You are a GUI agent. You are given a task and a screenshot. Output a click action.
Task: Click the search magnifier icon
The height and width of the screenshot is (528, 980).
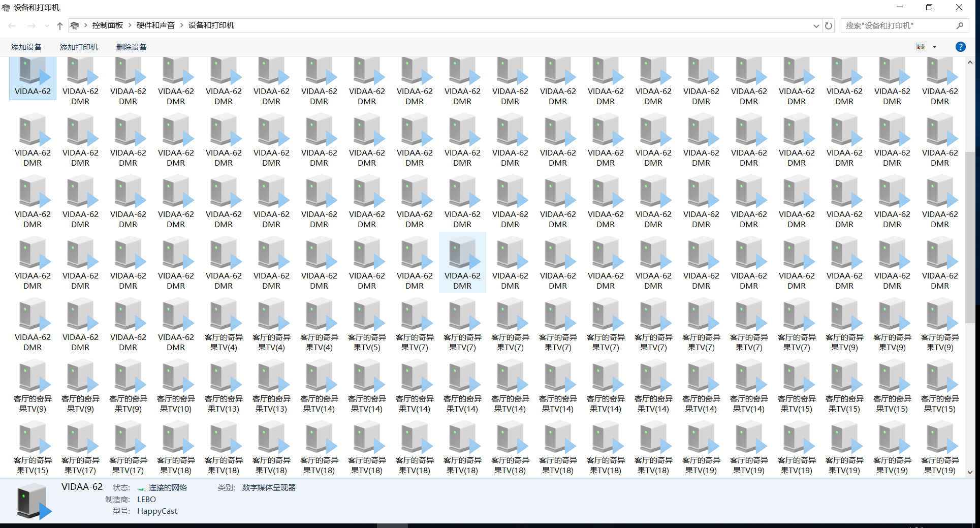coord(960,26)
